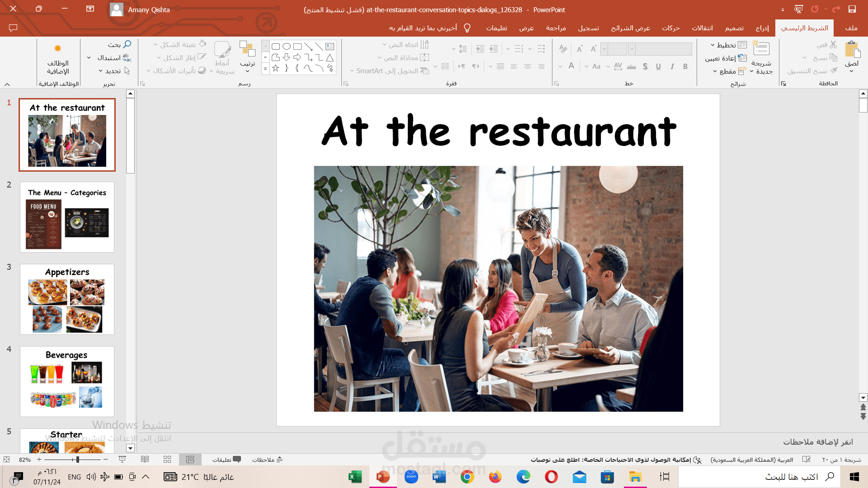Click the Arrange shapes icon
Viewport: 868px width, 488px height.
pos(247,49)
